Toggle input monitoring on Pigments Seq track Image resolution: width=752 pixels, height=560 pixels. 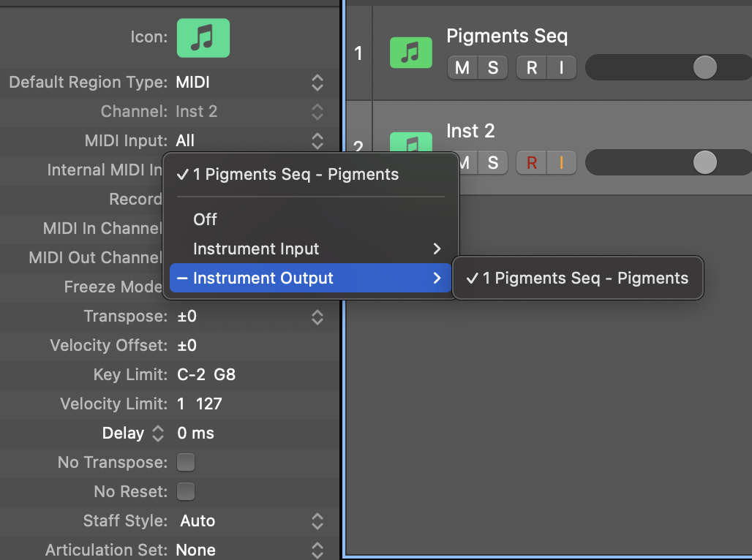[x=562, y=67]
